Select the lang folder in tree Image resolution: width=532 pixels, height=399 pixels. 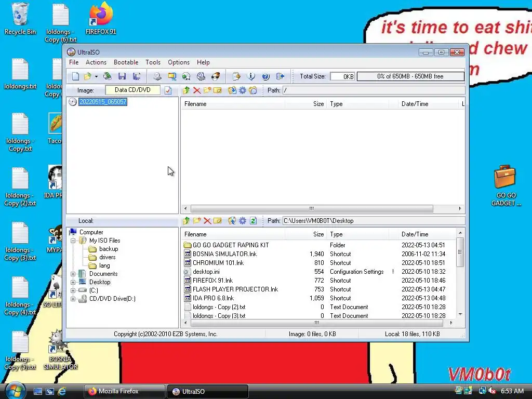[x=104, y=265]
